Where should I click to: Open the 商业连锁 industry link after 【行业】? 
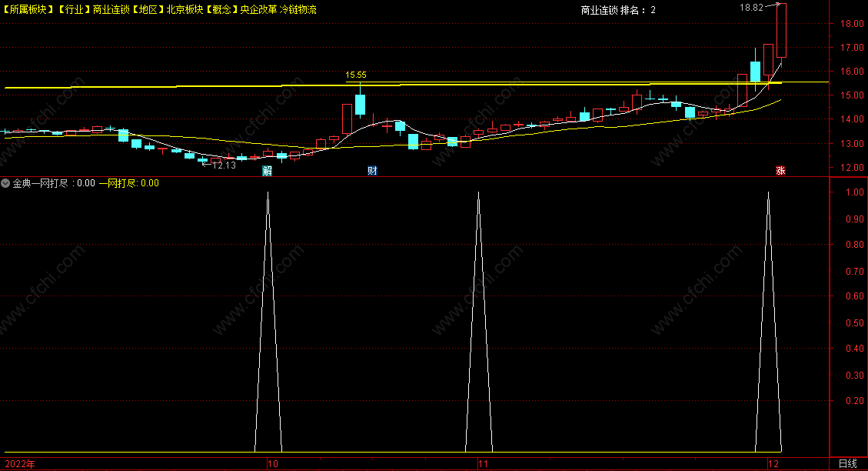[x=111, y=9]
